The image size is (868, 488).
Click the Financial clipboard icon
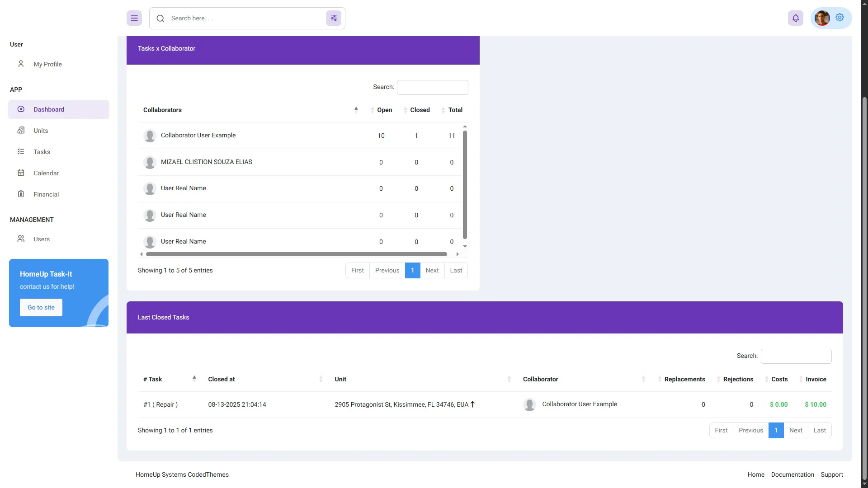(x=21, y=194)
